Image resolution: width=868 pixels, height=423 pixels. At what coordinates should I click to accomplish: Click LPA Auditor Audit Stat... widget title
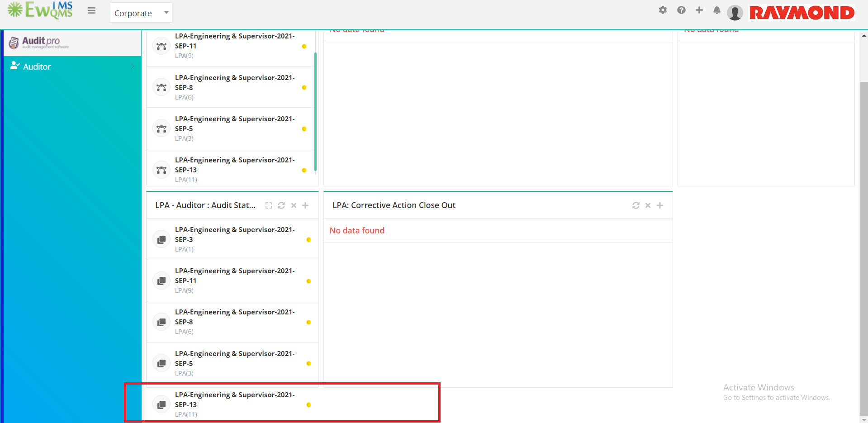205,205
